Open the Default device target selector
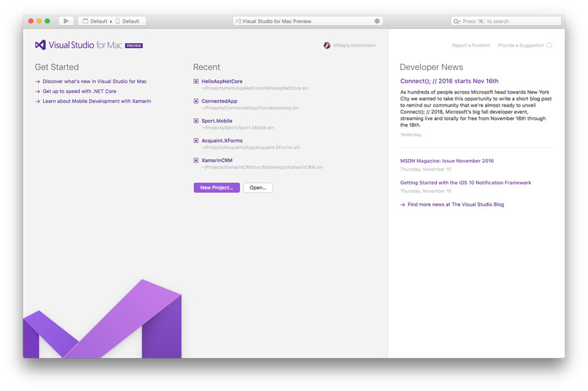Screen dimensions: 588x391 pyautogui.click(x=127, y=22)
